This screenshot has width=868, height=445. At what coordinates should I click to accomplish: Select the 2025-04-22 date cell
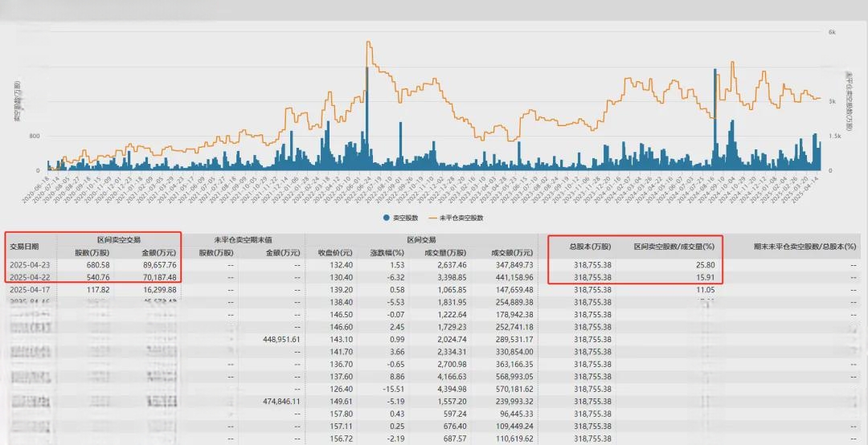tap(29, 277)
